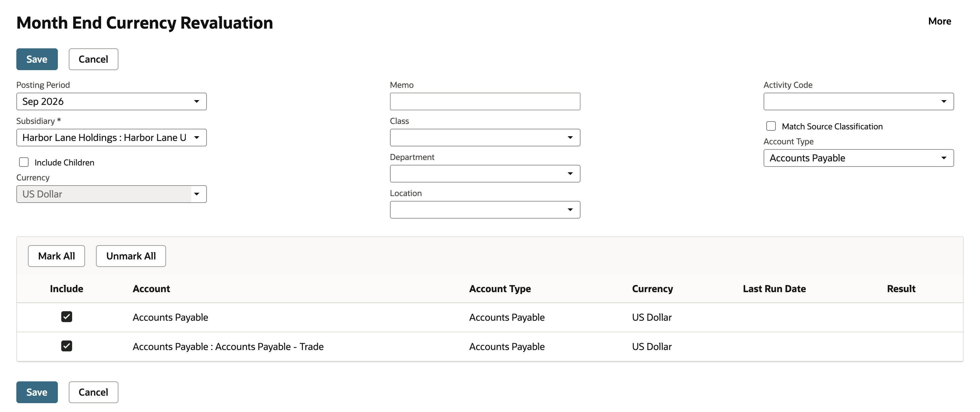Screen dimensions: 980x412
Task: Click the Account Type column header
Action: (500, 289)
